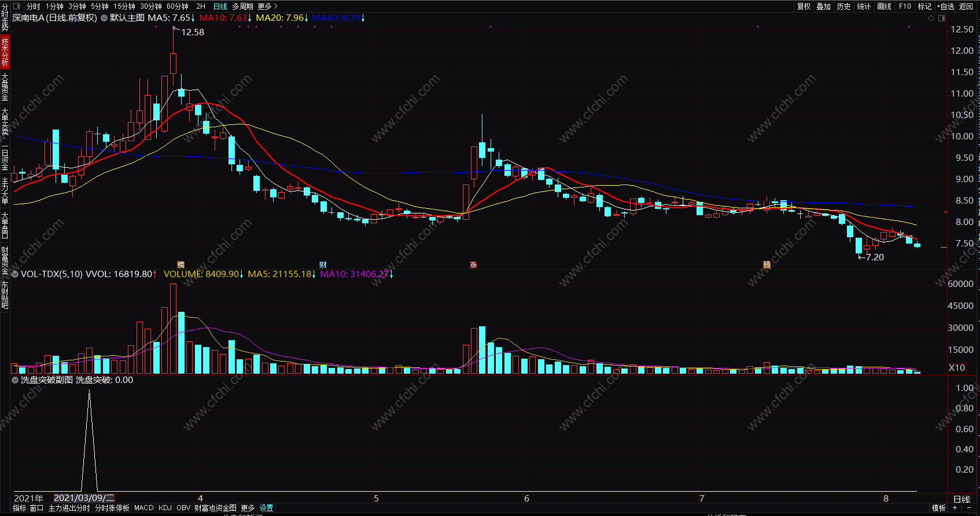The height and width of the screenshot is (516, 980).
Task: Switch to the 15分钟 timeframe
Action: (x=124, y=6)
